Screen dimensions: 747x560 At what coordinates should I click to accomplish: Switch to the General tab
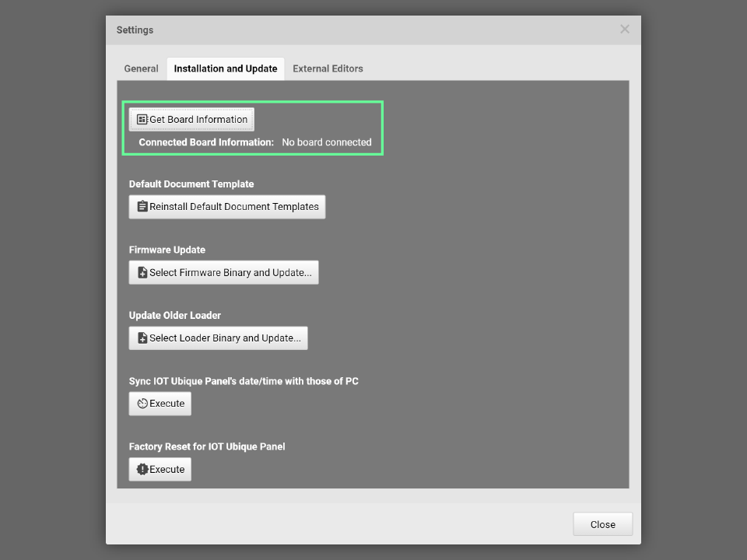pyautogui.click(x=141, y=68)
